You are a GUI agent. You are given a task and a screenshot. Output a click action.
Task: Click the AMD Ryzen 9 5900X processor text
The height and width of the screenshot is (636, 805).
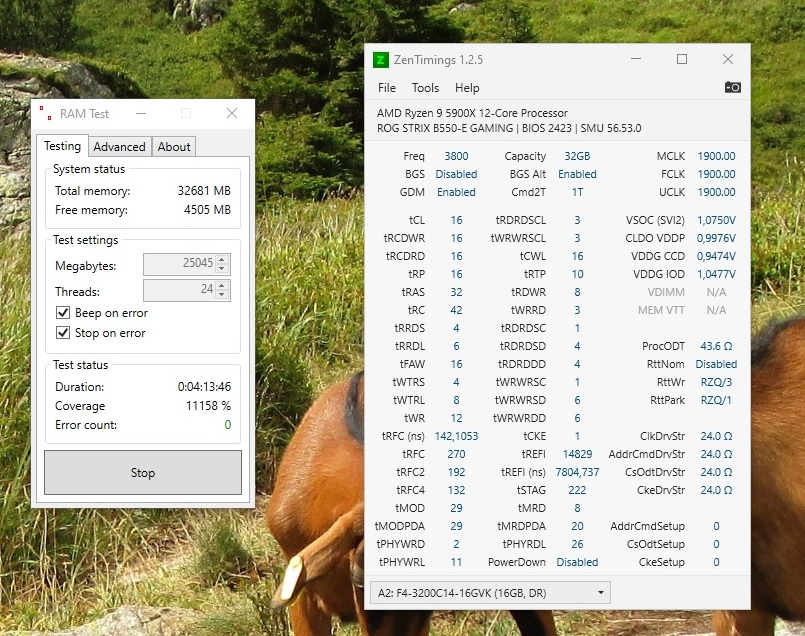(x=472, y=113)
